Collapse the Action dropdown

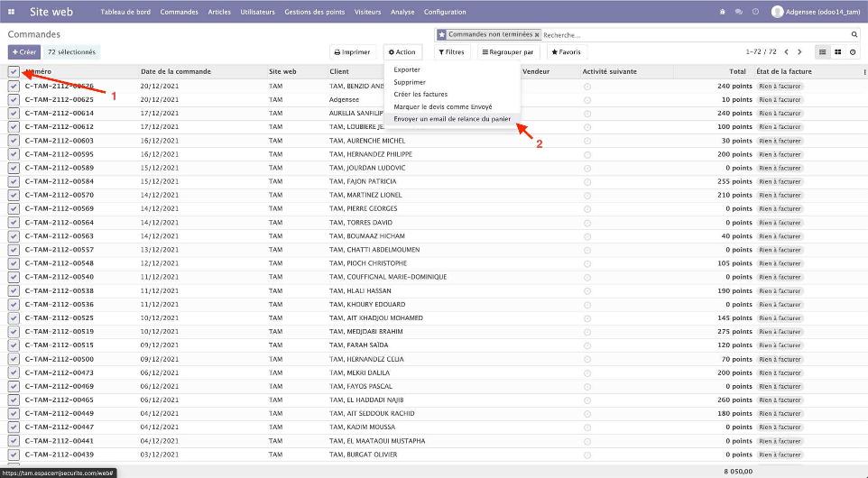pos(402,52)
